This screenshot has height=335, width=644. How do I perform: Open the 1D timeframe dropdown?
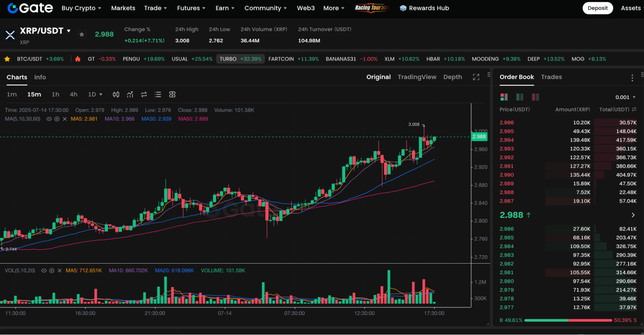[x=95, y=94]
